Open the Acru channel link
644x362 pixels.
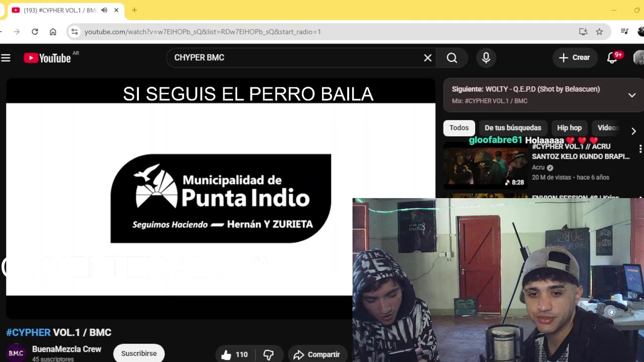538,167
